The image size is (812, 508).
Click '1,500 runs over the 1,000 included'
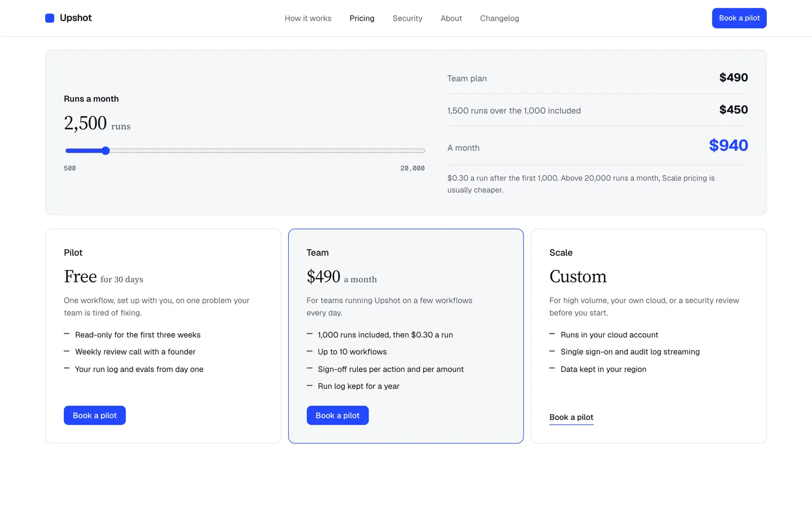click(x=514, y=111)
